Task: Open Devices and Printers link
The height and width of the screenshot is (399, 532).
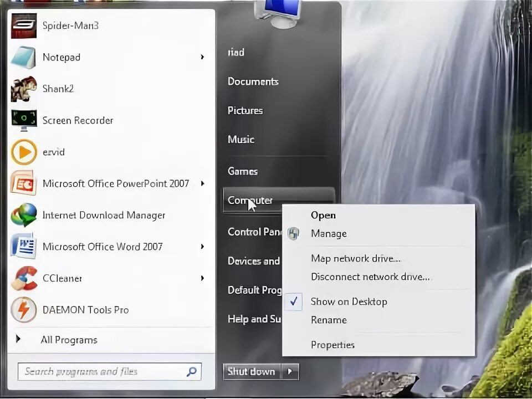Action: tap(254, 261)
